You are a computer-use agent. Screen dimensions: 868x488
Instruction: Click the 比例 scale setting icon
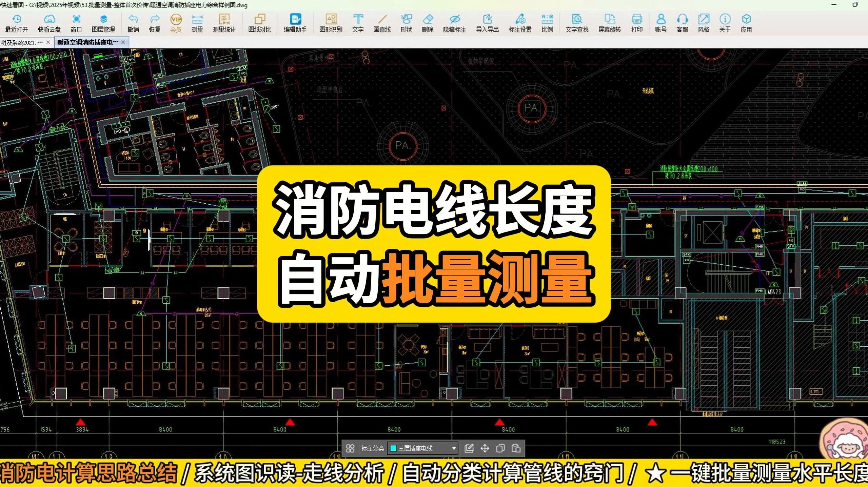click(x=547, y=23)
